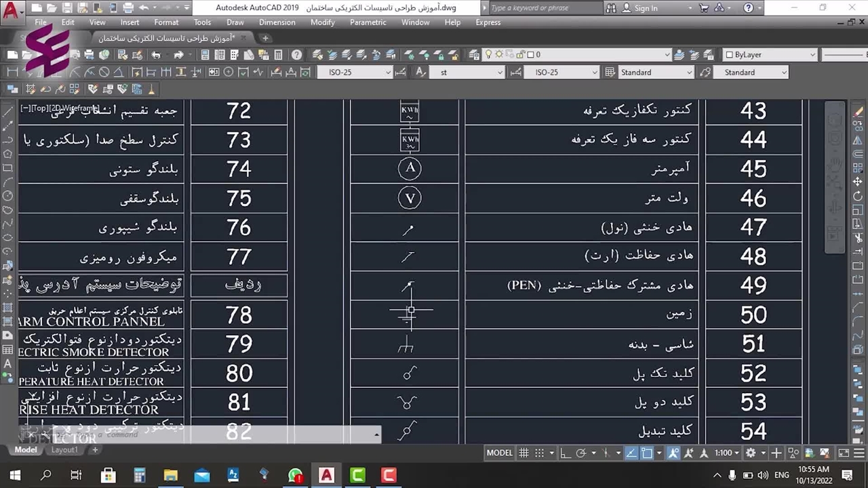
Task: Open the QuickCalc calculator tool
Action: click(x=279, y=55)
